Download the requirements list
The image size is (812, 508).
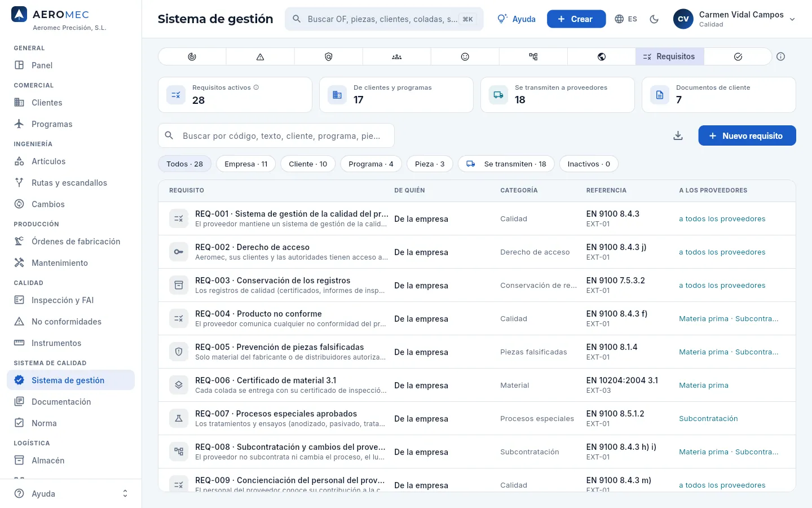coord(678,135)
